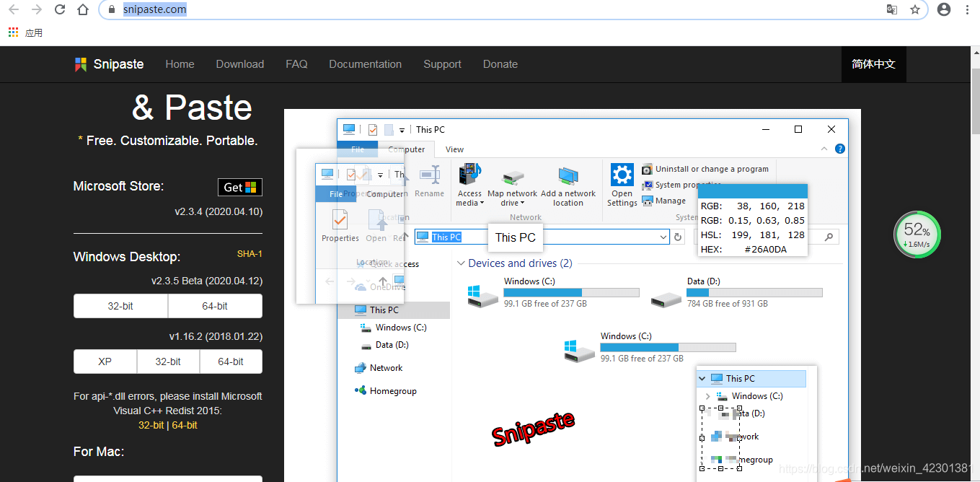Screen dimensions: 980x482
Task: Open the Chrome three-dot menu
Action: pos(968,9)
